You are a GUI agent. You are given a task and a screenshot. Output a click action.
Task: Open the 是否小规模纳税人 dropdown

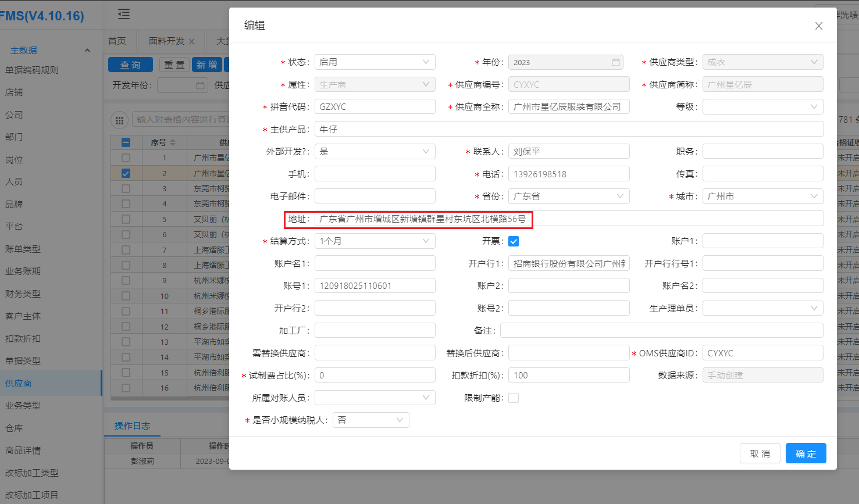[370, 420]
